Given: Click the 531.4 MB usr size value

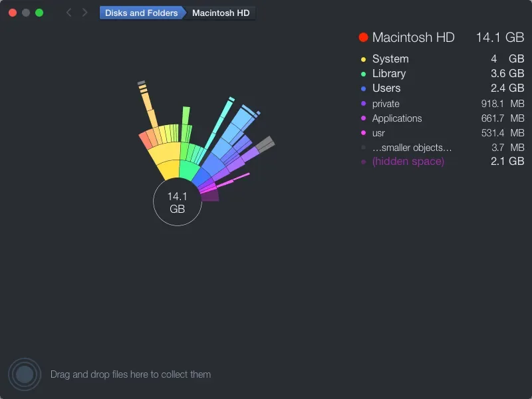Looking at the screenshot, I should click(x=503, y=132).
